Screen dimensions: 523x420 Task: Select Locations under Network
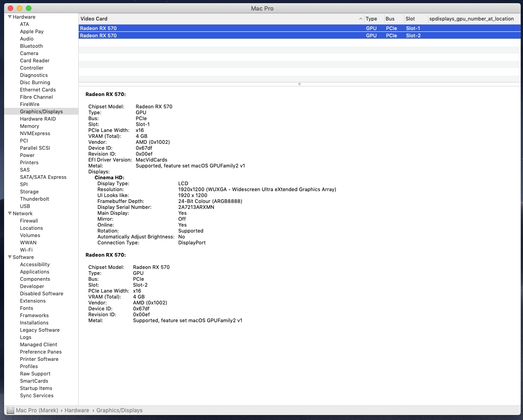point(31,228)
